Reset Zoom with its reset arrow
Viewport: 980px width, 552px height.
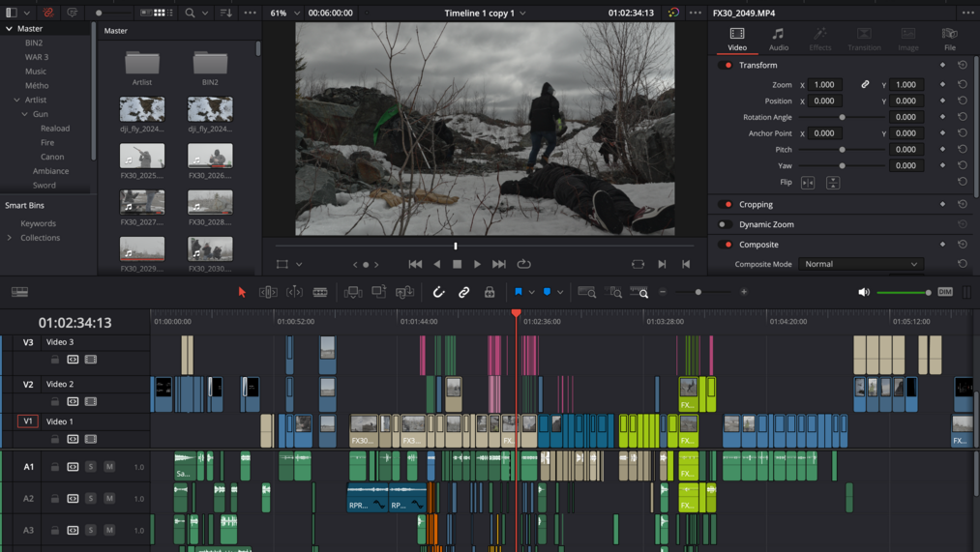point(963,85)
